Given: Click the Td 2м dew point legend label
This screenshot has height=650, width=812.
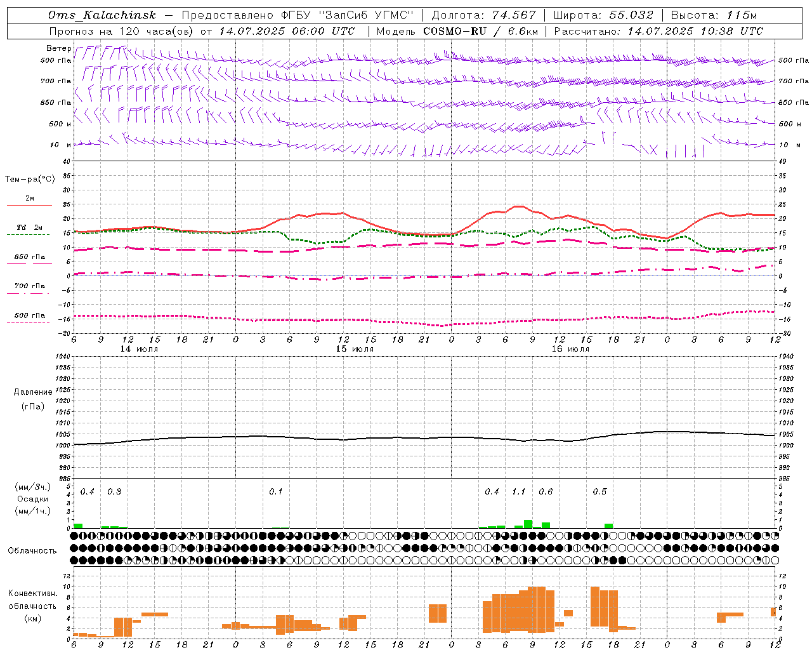Looking at the screenshot, I should point(30,227).
